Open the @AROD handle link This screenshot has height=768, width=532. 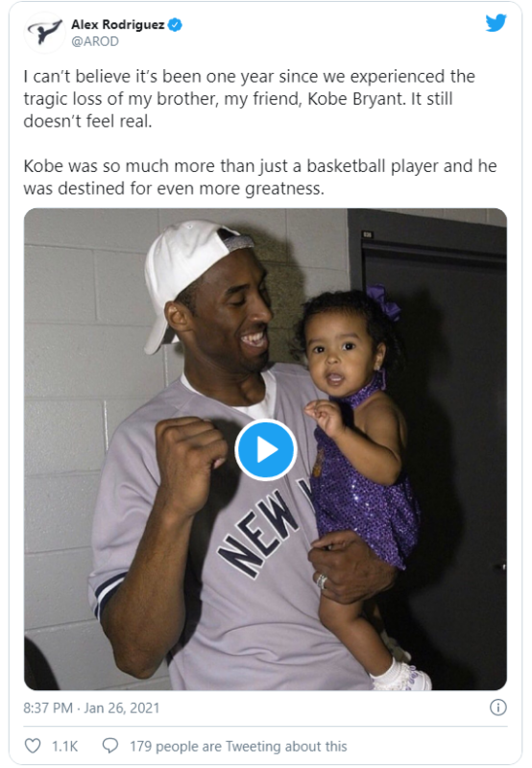(x=95, y=41)
